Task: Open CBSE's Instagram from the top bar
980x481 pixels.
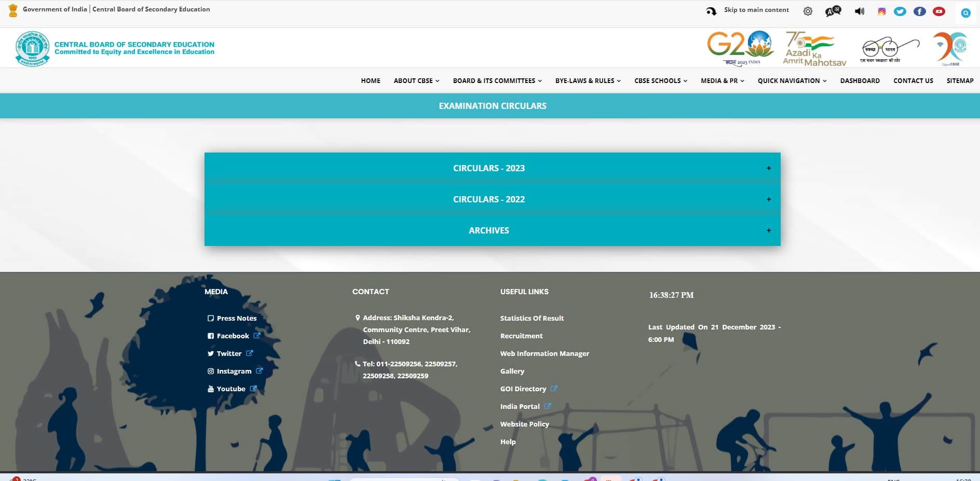Action: 881,11
